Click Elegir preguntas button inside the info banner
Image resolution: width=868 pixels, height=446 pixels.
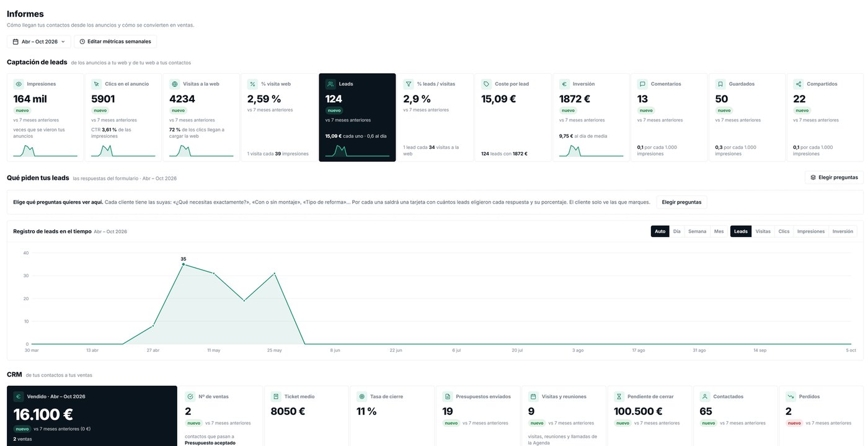tap(681, 202)
